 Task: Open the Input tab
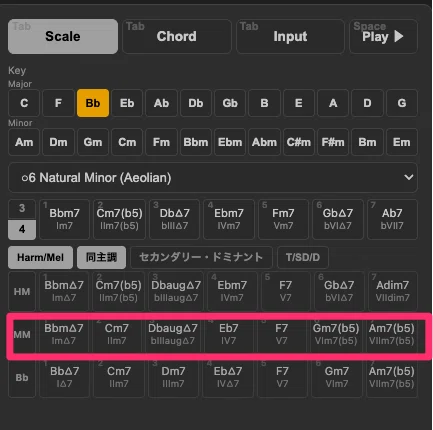pyautogui.click(x=290, y=36)
